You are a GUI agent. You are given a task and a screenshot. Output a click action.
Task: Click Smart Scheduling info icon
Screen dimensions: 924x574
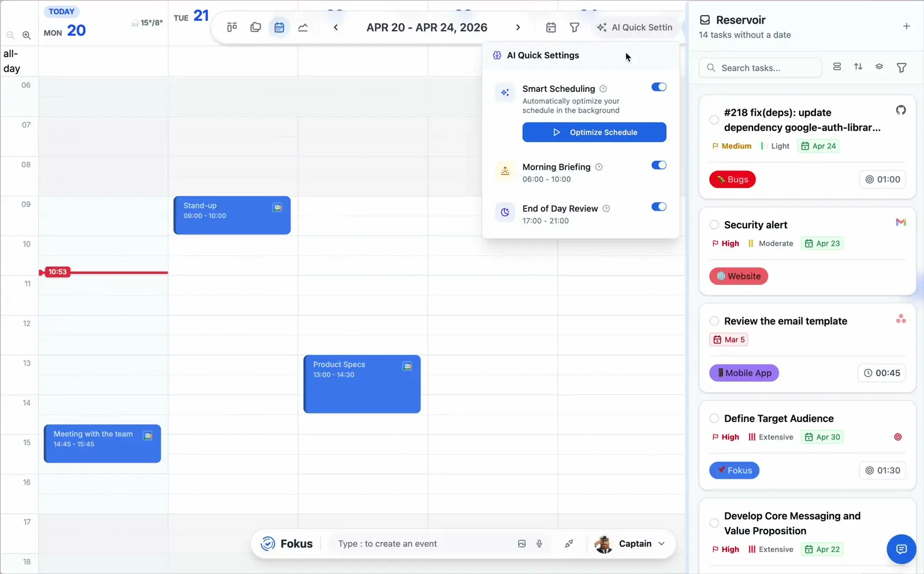pos(603,89)
